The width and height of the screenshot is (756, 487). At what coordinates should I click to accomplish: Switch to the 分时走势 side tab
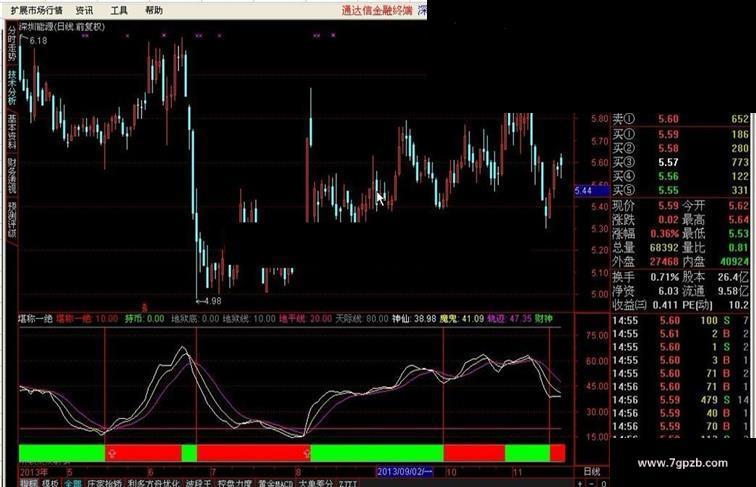point(12,43)
